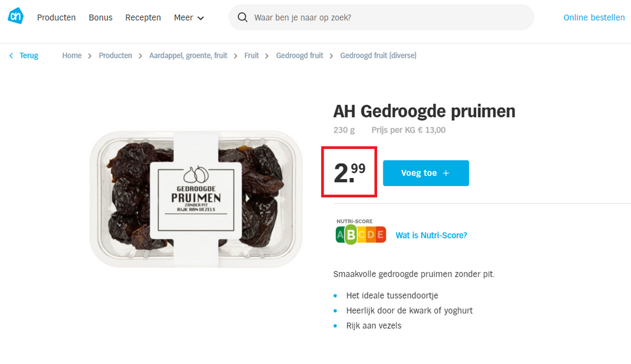Navigate to Aardappel, groente, fruit breadcrumb

pos(189,55)
